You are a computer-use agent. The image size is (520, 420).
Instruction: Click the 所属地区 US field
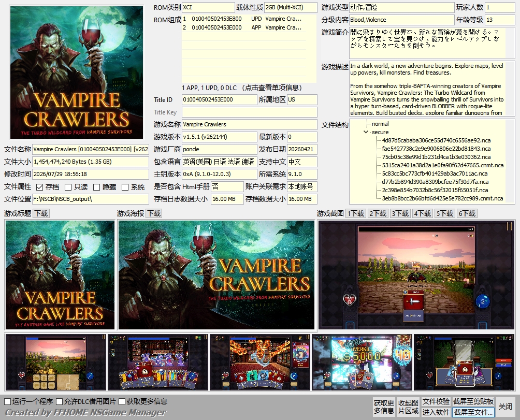(x=302, y=99)
